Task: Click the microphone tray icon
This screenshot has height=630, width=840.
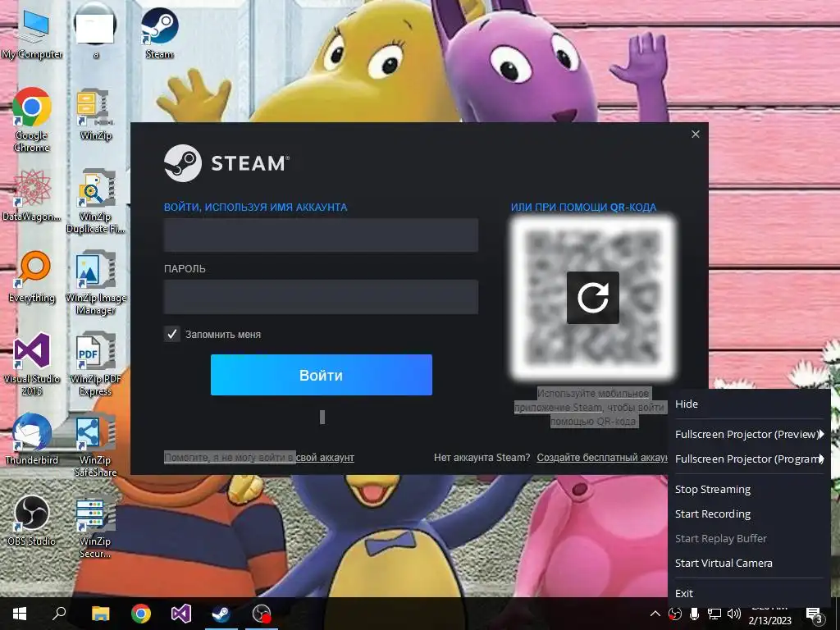Action: tap(695, 614)
